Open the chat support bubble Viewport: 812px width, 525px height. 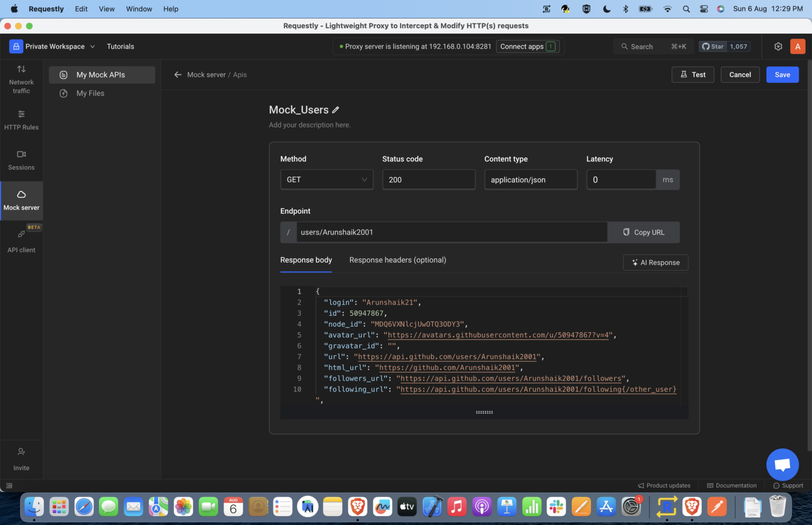(782, 464)
